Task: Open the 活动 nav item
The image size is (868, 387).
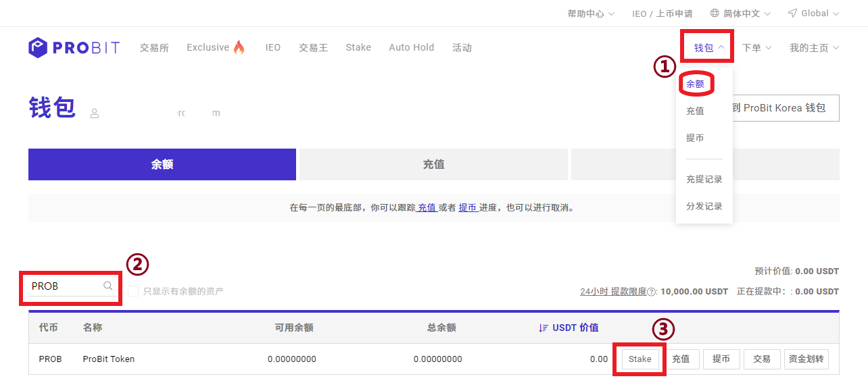Action: tap(462, 47)
